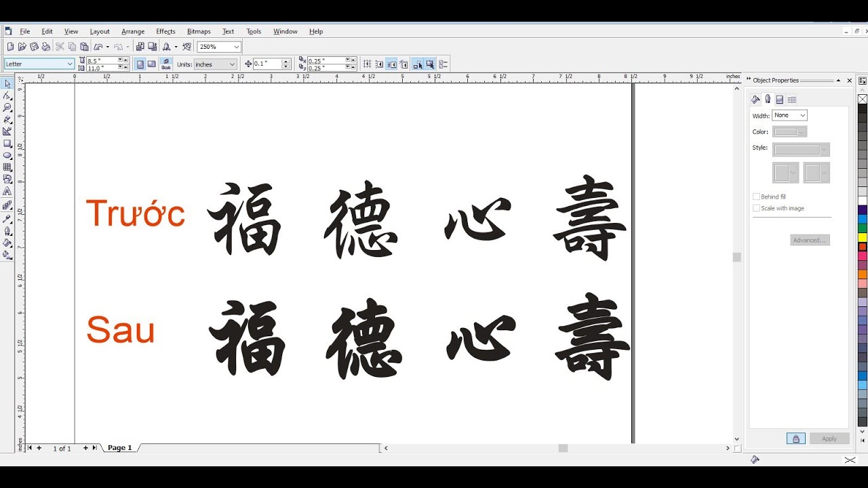Viewport: 868px width, 488px height.
Task: Open the Arrange menu
Action: tap(133, 31)
